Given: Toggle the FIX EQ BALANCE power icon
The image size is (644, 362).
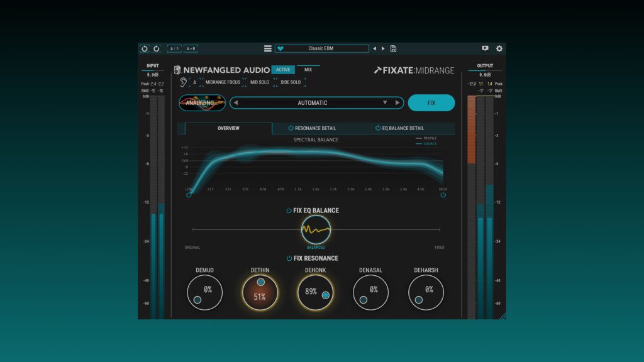Looking at the screenshot, I should (289, 211).
